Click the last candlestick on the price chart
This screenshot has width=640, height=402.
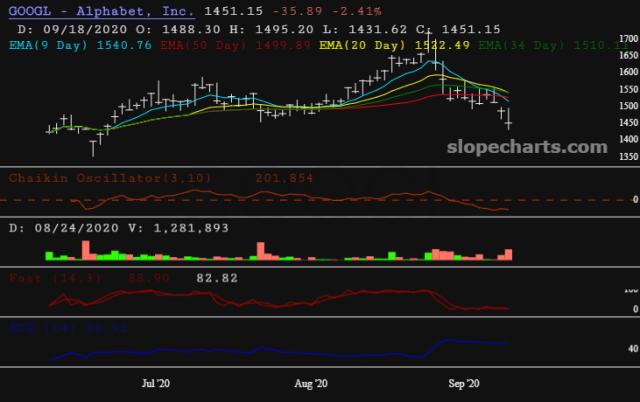coord(509,123)
